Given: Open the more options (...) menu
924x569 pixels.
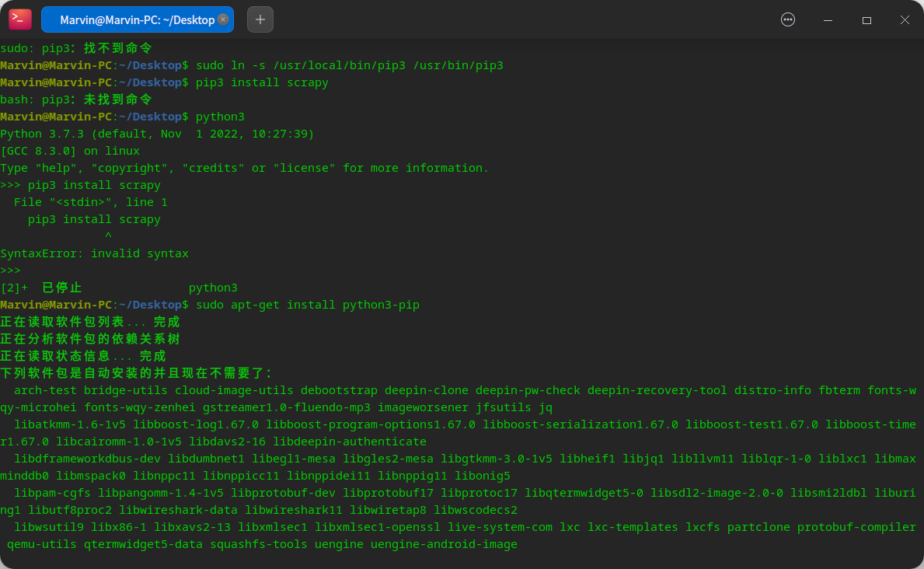Looking at the screenshot, I should (788, 19).
